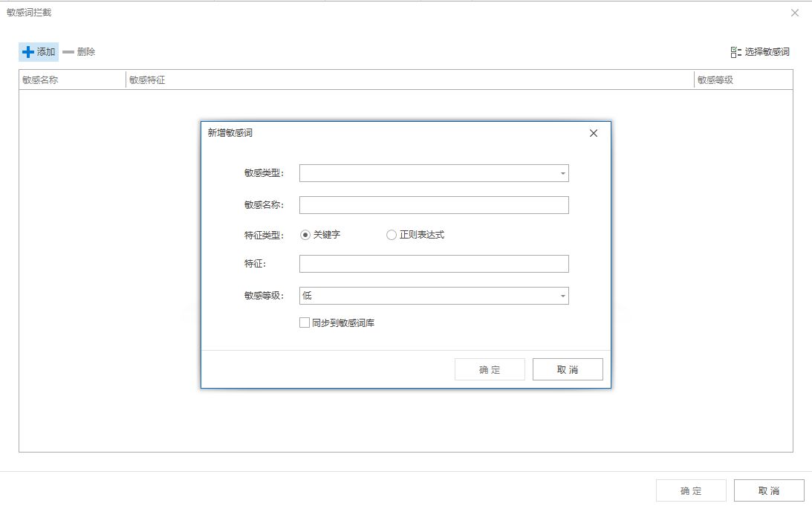This screenshot has width=812, height=509.
Task: Click the 敏感特征 column header
Action: 409,80
